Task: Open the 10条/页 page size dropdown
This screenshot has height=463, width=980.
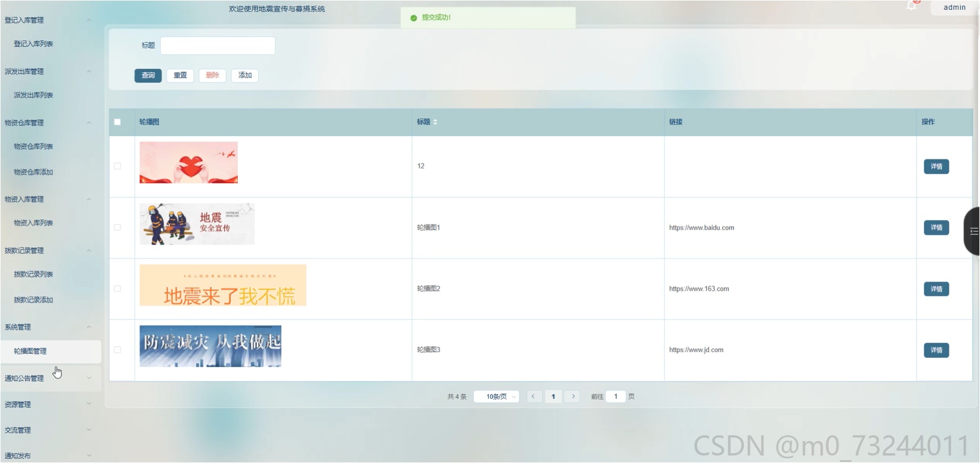Action: pos(496,397)
